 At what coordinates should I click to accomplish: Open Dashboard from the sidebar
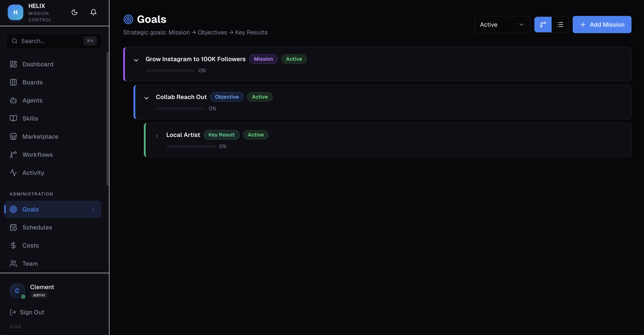pyautogui.click(x=37, y=64)
